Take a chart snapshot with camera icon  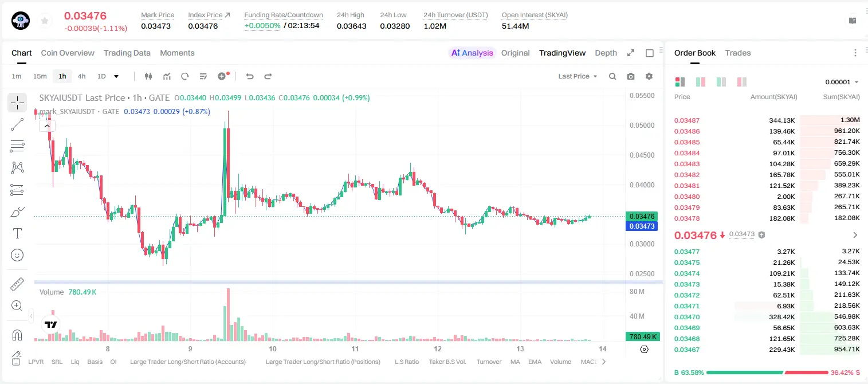[631, 76]
